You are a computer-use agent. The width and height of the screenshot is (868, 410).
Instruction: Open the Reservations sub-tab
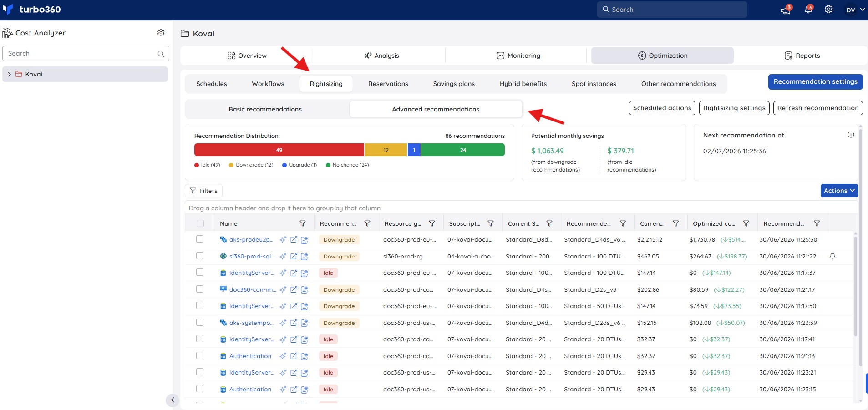[388, 84]
